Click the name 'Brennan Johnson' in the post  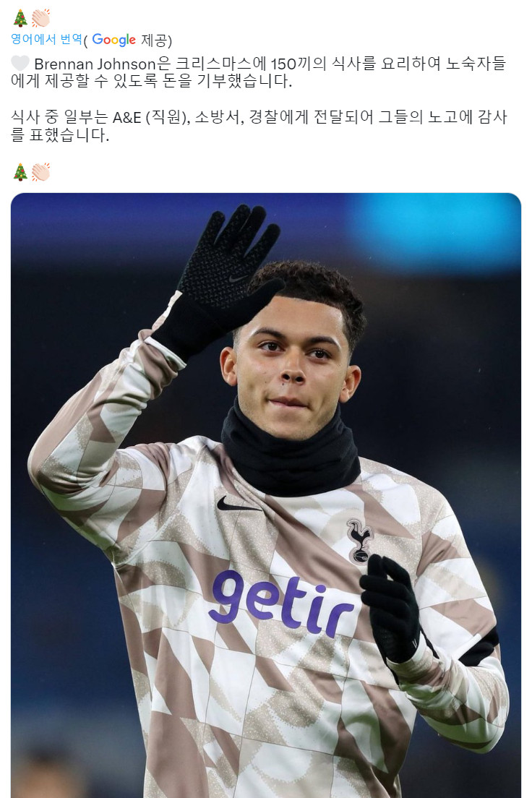(95, 64)
